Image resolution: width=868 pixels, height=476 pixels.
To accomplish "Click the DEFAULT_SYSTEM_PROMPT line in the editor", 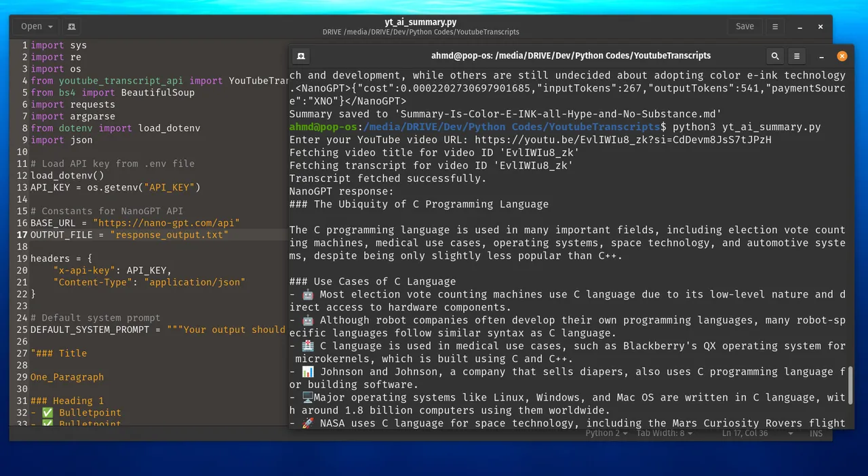I will pyautogui.click(x=90, y=330).
